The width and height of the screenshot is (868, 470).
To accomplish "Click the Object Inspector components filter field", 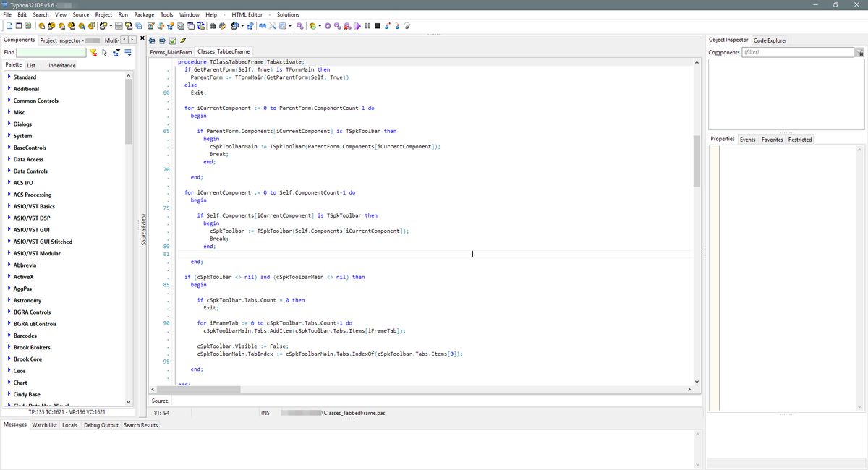I will tap(798, 53).
